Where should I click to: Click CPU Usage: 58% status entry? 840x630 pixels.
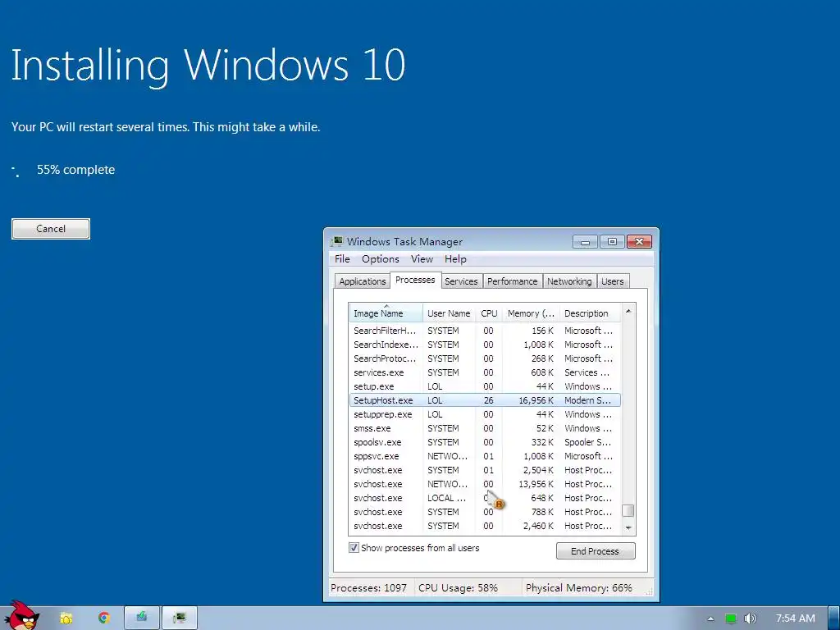(458, 587)
